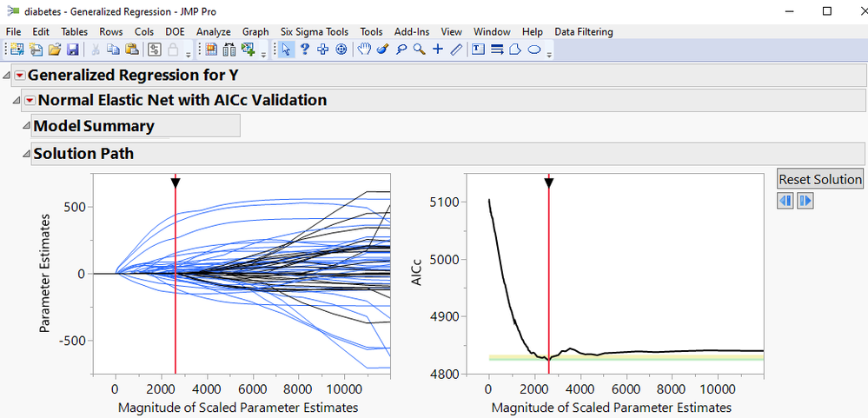This screenshot has width=868, height=418.
Task: Click the Preferences sliders icon
Action: [x=155, y=50]
